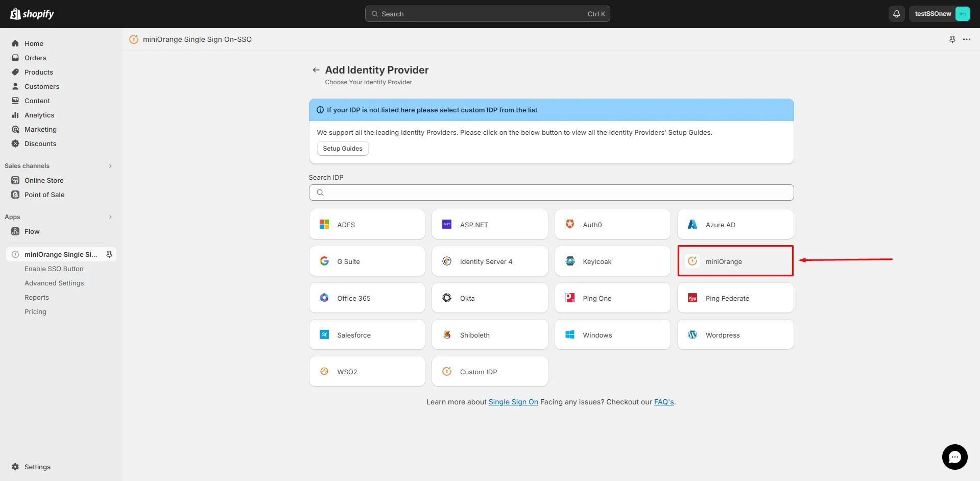Screen dimensions: 980x481
Task: Open Advanced Settings page
Action: point(54,283)
